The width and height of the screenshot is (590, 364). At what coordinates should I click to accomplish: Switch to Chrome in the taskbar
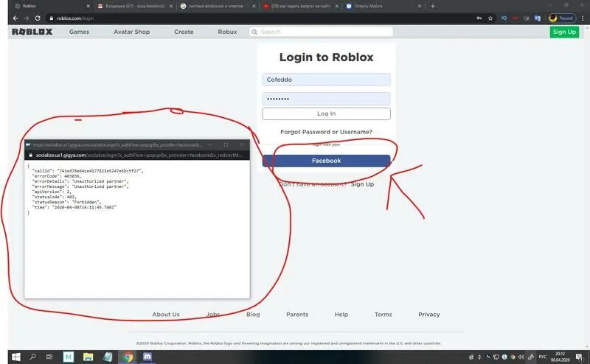click(x=128, y=357)
